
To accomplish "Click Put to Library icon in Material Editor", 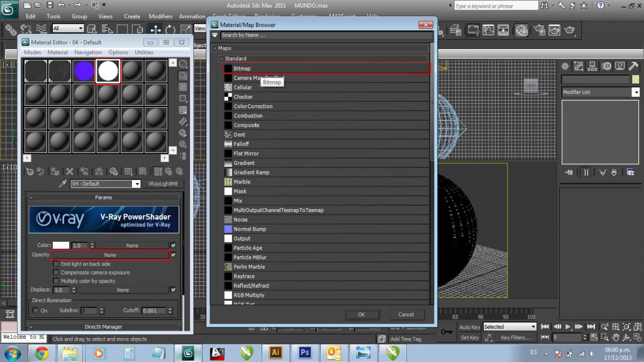I will pyautogui.click(x=114, y=171).
